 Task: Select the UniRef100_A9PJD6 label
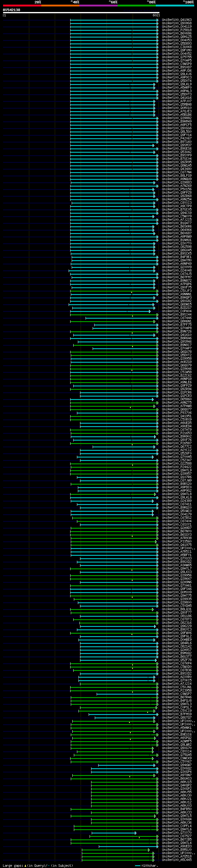click(x=177, y=71)
